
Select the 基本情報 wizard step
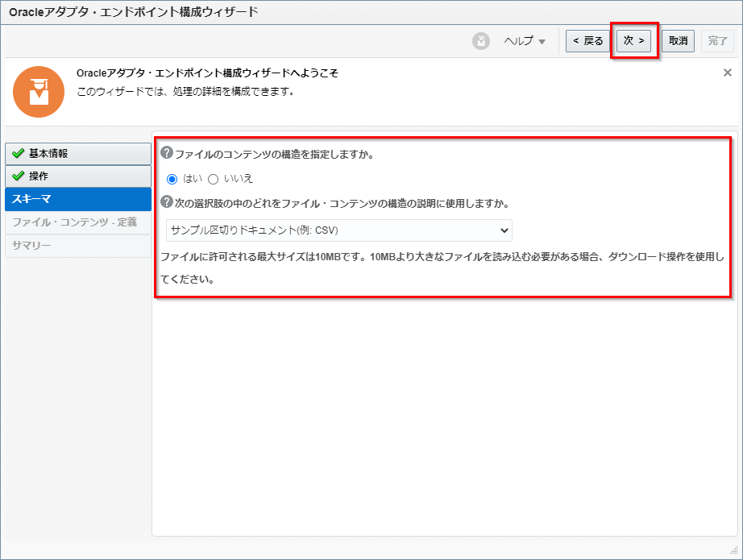coord(77,154)
